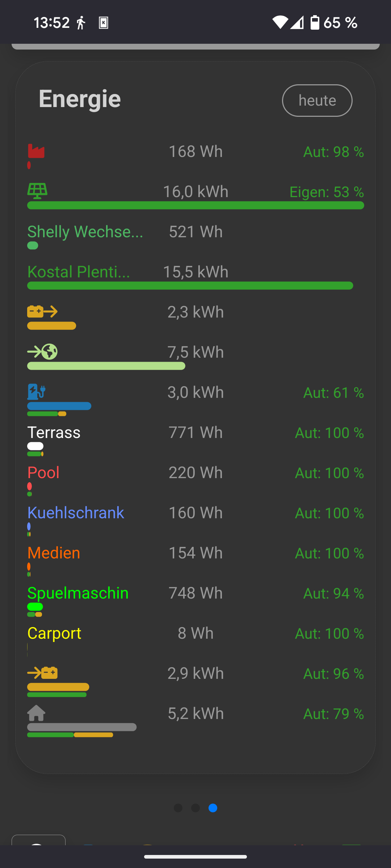391x868 pixels.
Task: Tap the battery status icon in status bar
Action: point(315,22)
